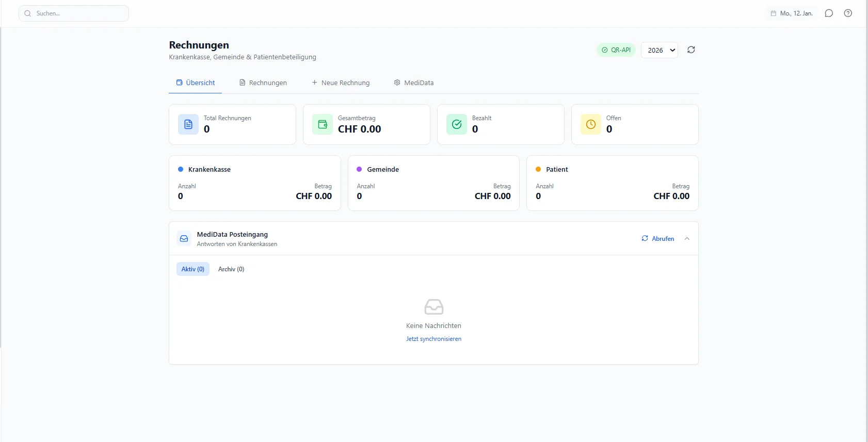This screenshot has height=442, width=868.
Task: Open the chat bubble icon in header
Action: point(829,13)
